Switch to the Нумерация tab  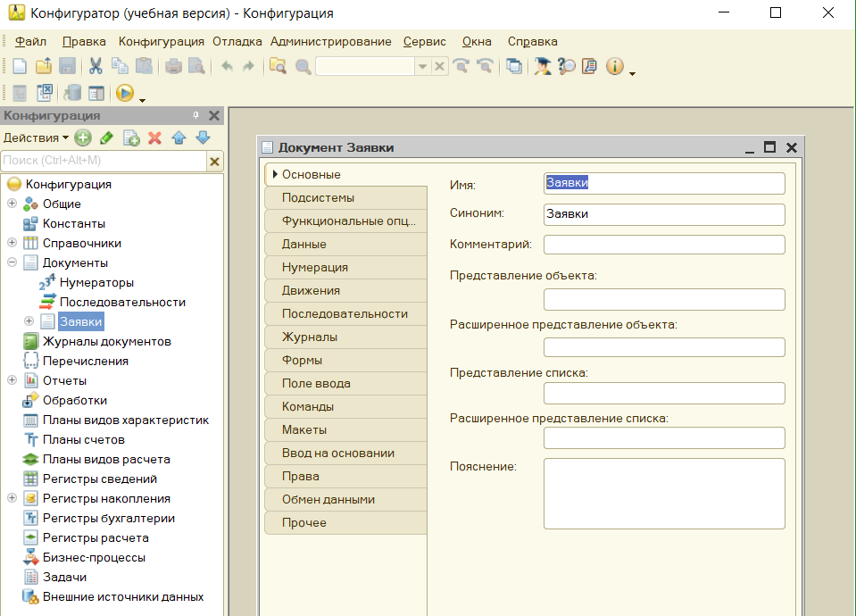[315, 267]
